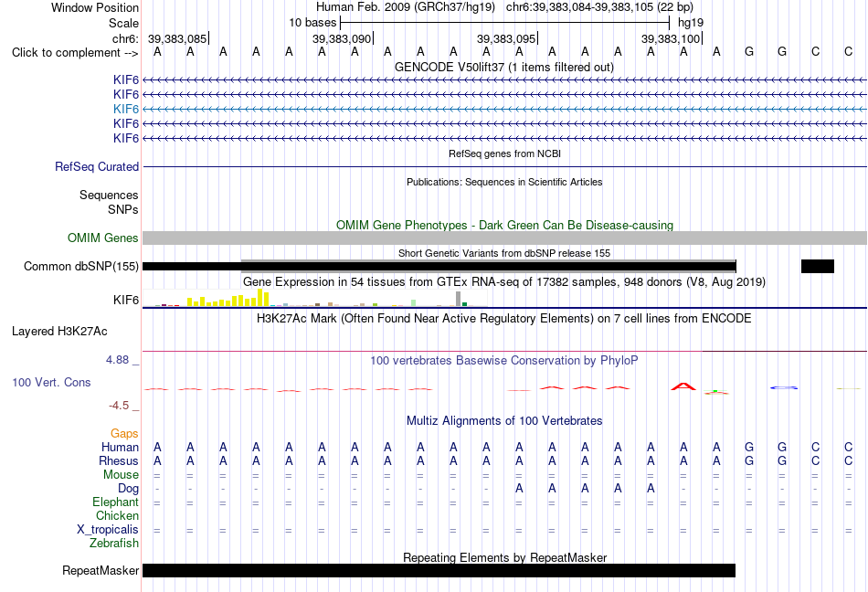This screenshot has height=592, width=868.
Task: Click the Elephant alignment row label
Action: (115, 502)
